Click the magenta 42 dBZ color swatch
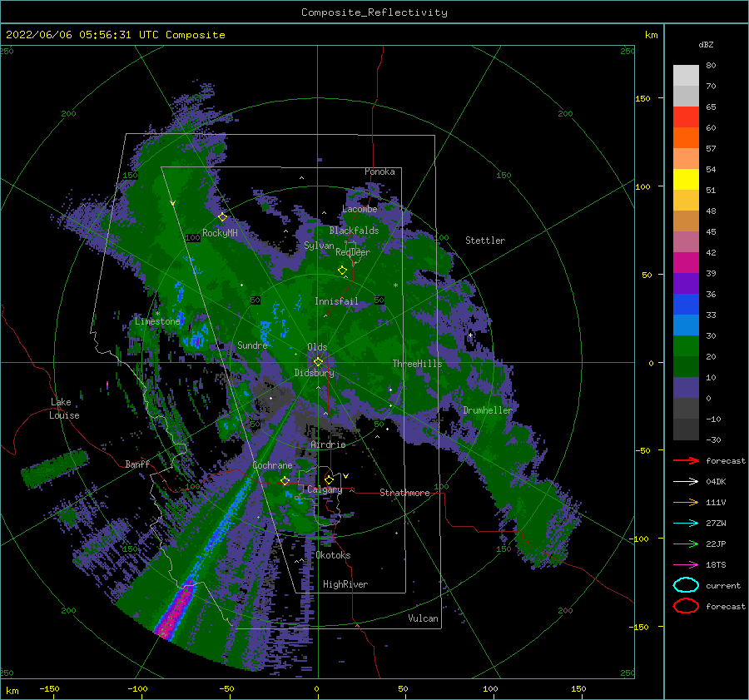This screenshot has height=700, width=749. pyautogui.click(x=686, y=262)
